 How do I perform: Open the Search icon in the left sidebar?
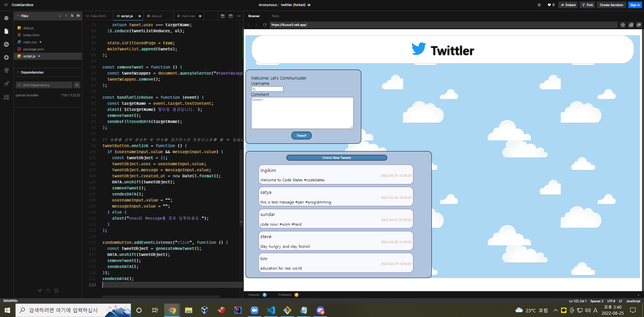6,44
